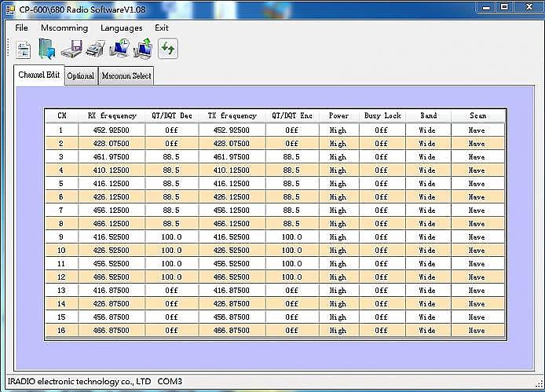Click IRADIO electronic technology status text
The height and width of the screenshot is (392, 545).
click(79, 381)
